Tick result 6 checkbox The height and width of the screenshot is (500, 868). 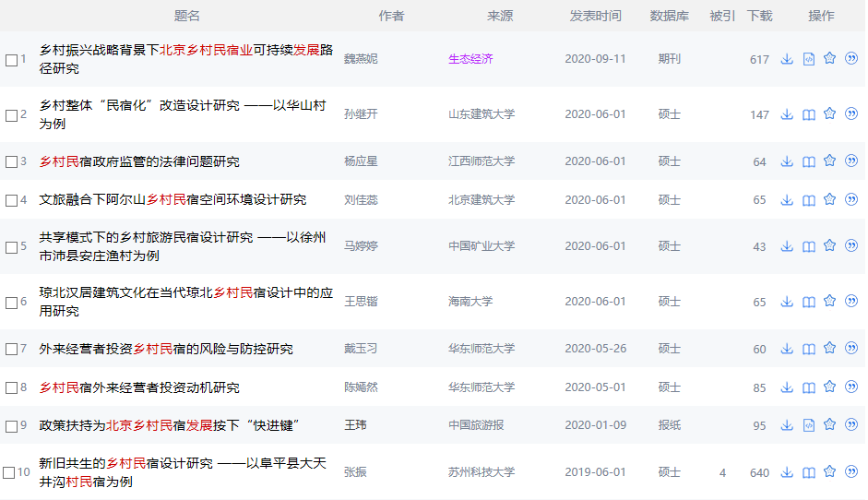point(11,303)
